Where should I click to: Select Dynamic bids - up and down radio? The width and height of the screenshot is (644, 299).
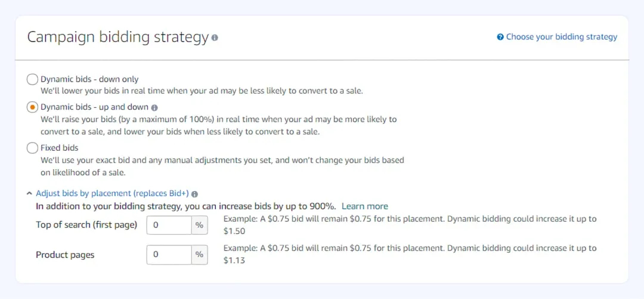(32, 107)
